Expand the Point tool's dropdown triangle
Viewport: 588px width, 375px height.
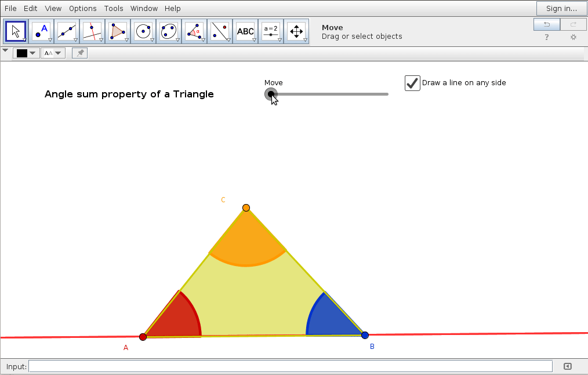tap(50, 40)
